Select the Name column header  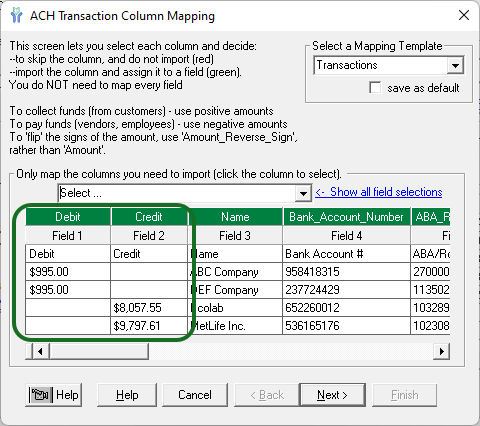(x=235, y=217)
